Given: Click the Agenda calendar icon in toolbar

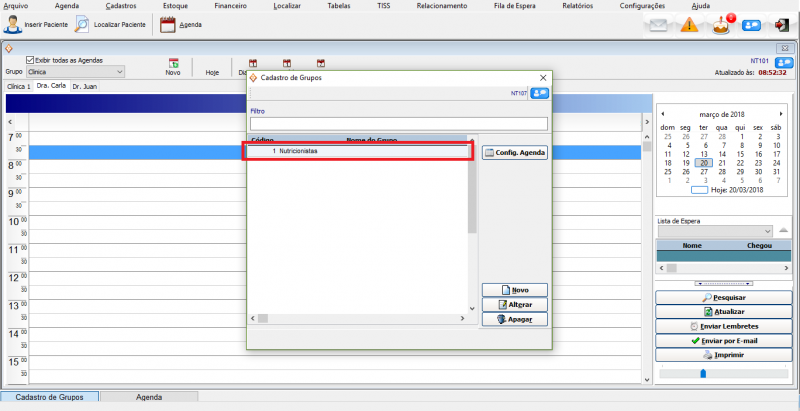Looking at the screenshot, I should tap(168, 25).
